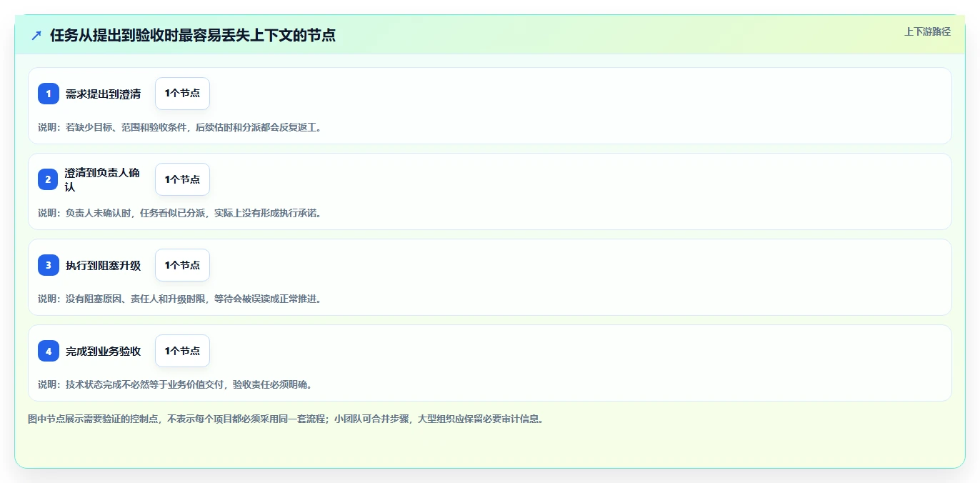Click the 1个节点 button beside 需求提出到澄清
980x483 pixels.
182,94
